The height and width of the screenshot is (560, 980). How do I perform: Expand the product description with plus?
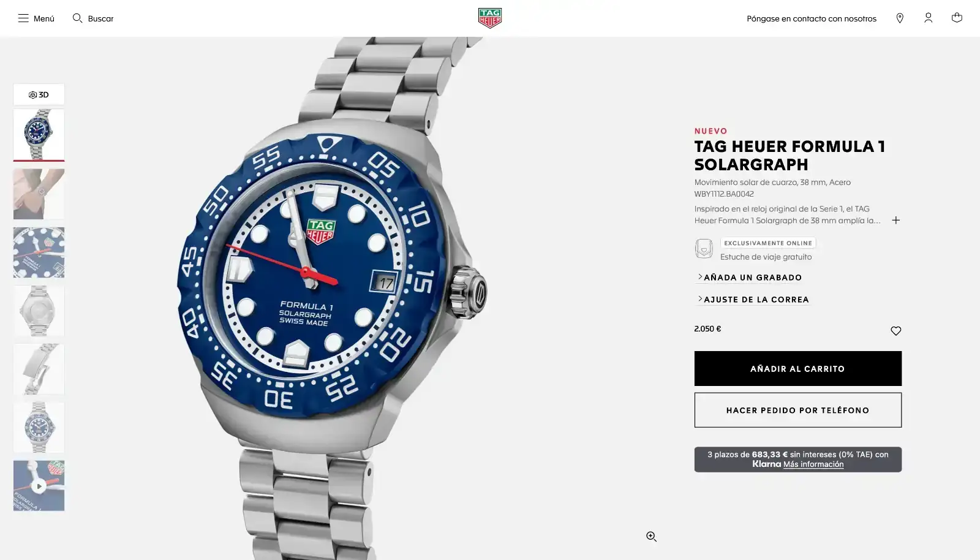[x=895, y=220]
